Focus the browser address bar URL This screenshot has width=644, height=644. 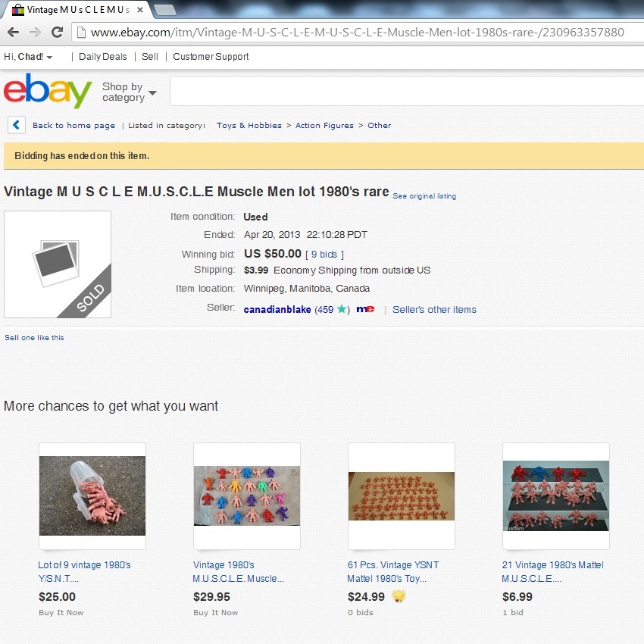coord(358,32)
